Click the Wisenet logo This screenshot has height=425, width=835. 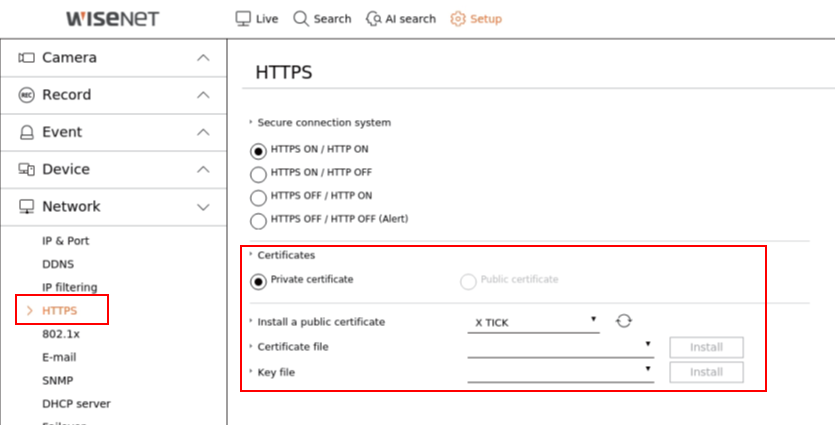point(111,18)
